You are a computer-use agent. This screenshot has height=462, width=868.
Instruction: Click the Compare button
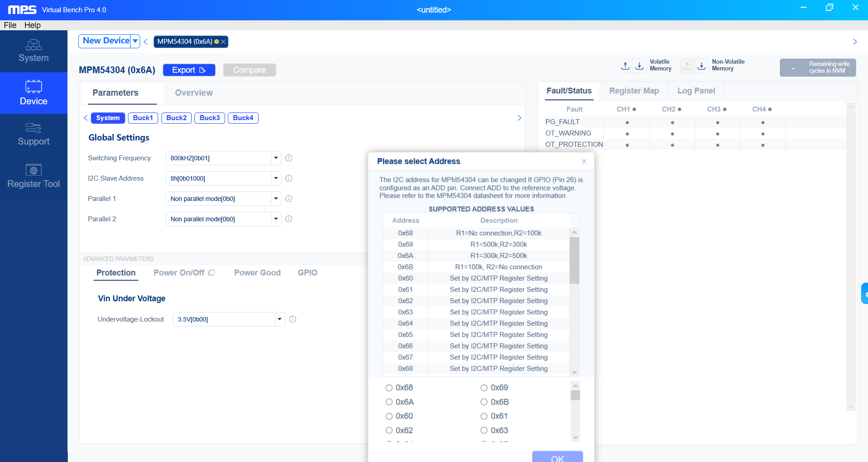pyautogui.click(x=250, y=70)
